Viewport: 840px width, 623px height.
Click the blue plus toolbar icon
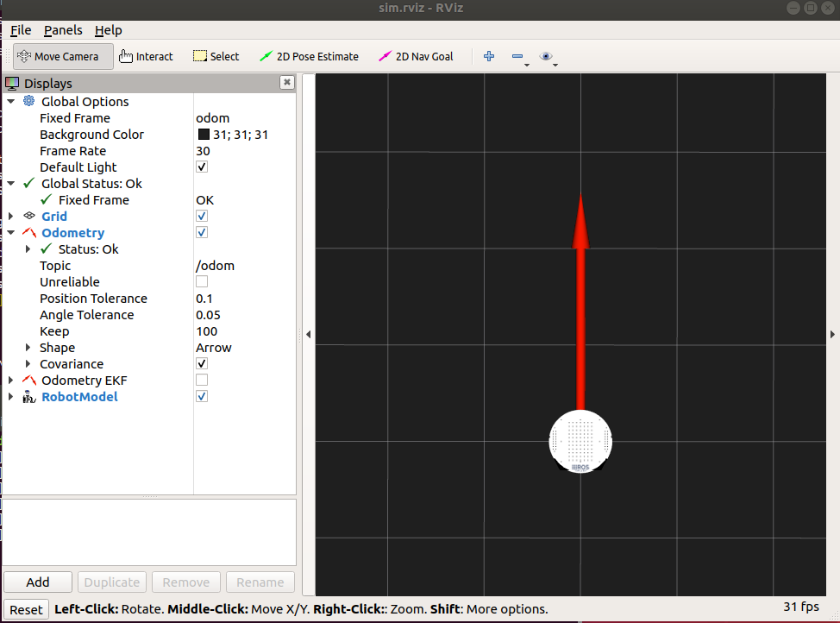tap(488, 55)
